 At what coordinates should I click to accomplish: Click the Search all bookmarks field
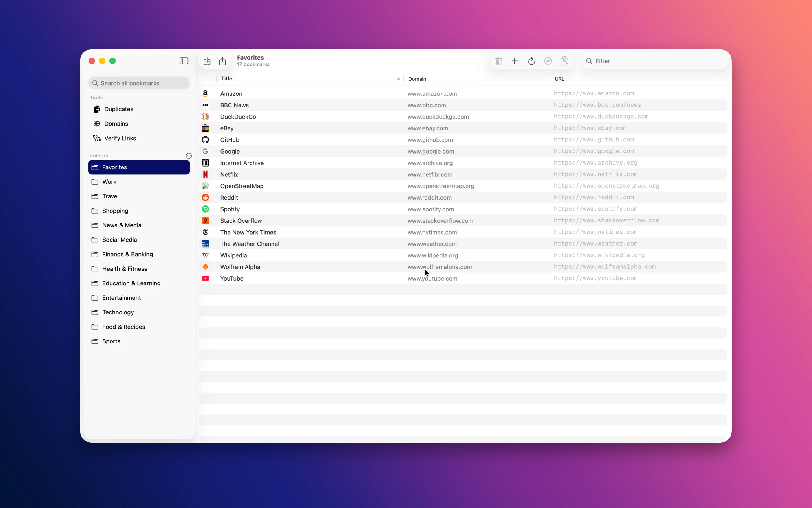(x=139, y=83)
